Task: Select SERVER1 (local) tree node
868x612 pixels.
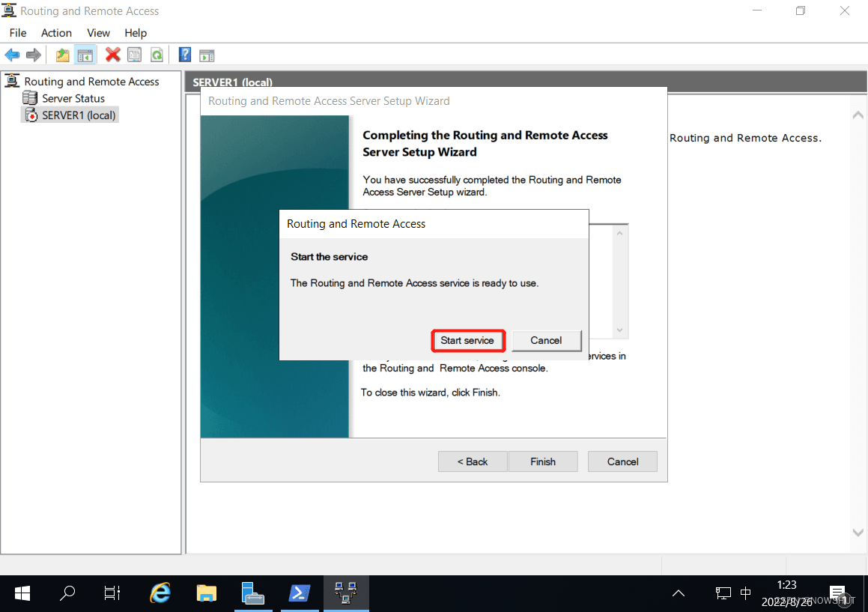Action: (79, 115)
